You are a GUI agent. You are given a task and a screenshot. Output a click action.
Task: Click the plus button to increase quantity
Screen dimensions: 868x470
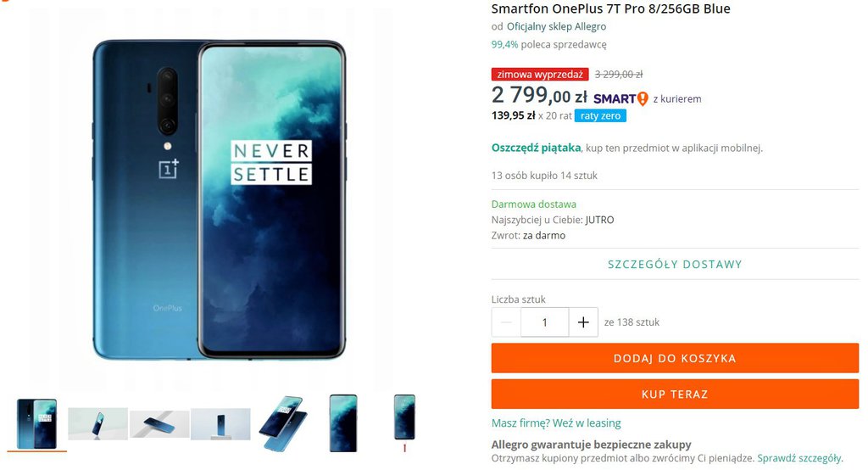click(x=582, y=322)
